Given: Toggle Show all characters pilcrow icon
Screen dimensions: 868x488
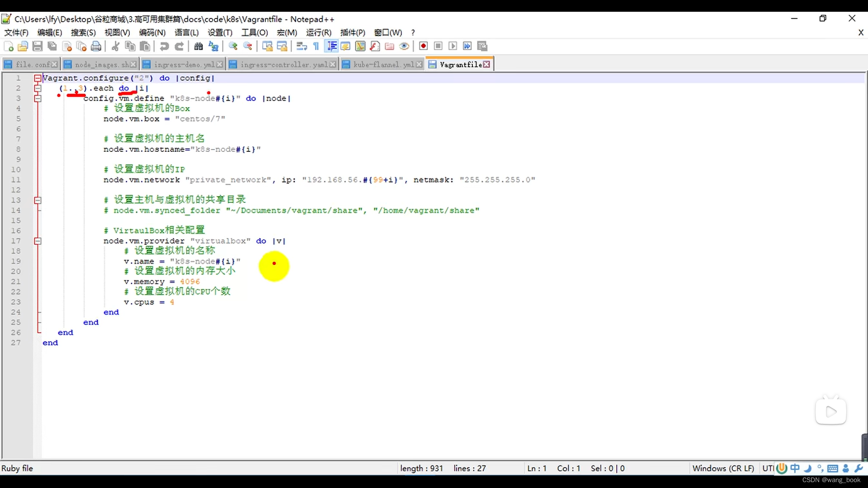Looking at the screenshot, I should (x=316, y=46).
